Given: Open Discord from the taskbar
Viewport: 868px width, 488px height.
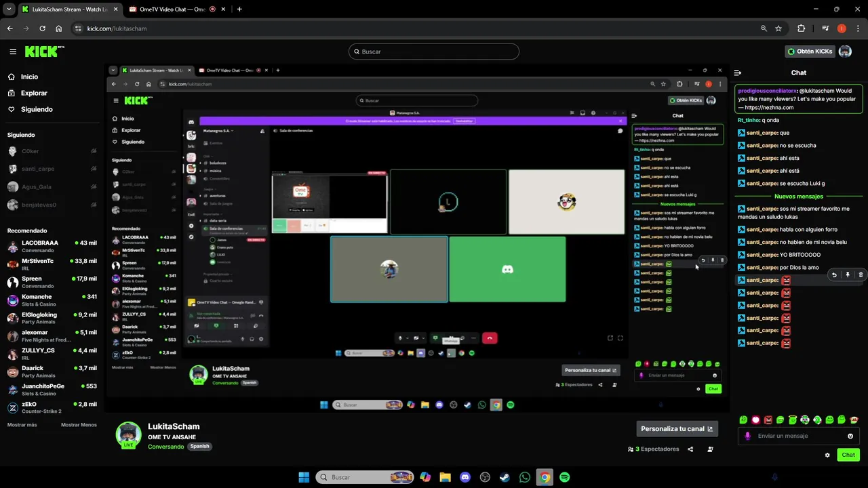Looking at the screenshot, I should [465, 477].
